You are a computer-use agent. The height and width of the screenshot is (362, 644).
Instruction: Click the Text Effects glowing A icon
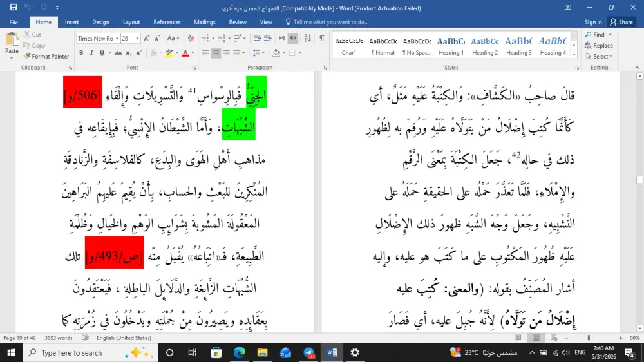pos(154,53)
